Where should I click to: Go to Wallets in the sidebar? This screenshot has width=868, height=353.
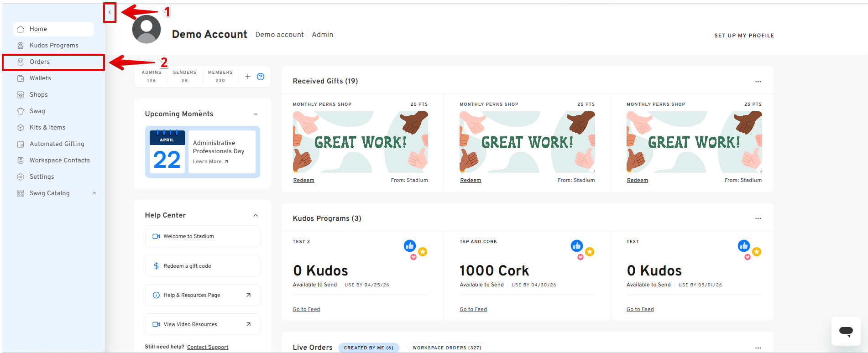pyautogui.click(x=40, y=78)
